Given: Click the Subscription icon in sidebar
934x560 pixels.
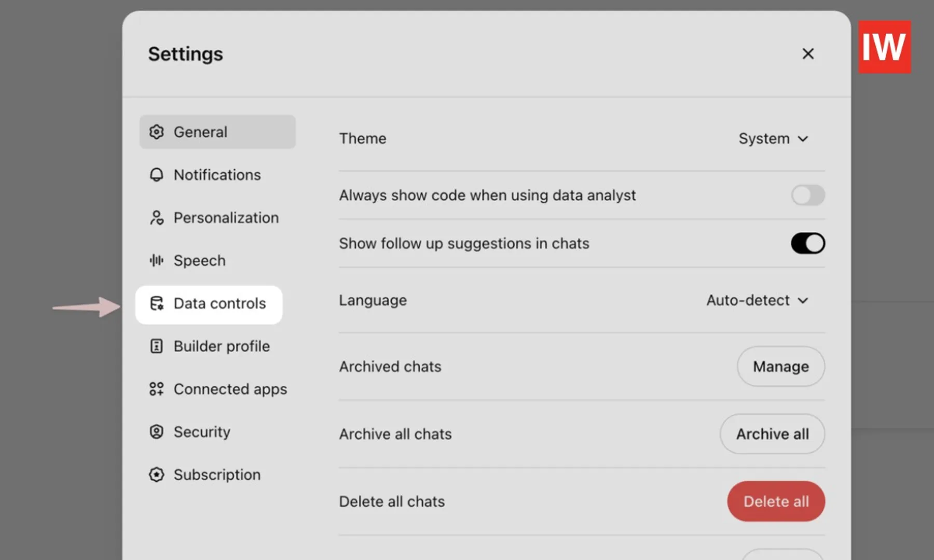Looking at the screenshot, I should pyautogui.click(x=156, y=474).
